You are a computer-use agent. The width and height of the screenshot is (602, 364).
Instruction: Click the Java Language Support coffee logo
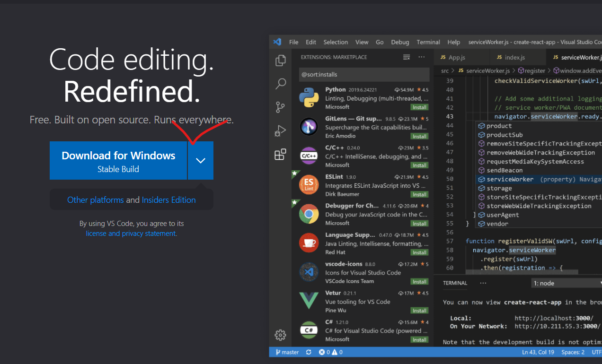[309, 243]
